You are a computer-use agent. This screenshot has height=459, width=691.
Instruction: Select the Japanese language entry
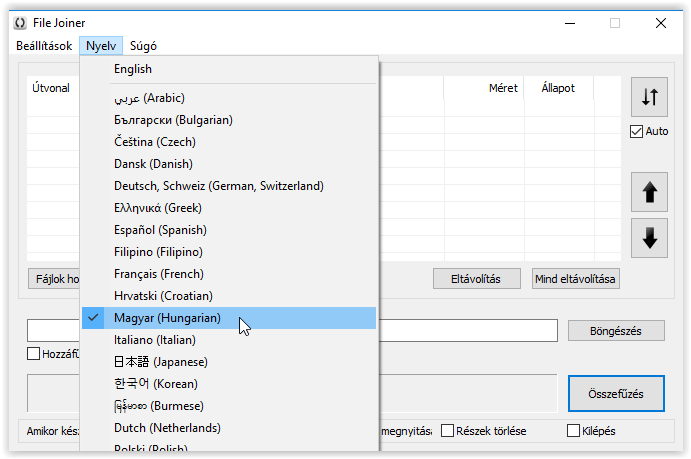pos(155,362)
